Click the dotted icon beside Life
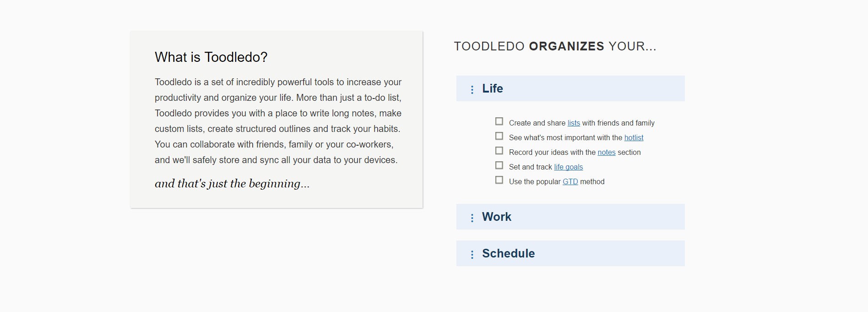This screenshot has height=312, width=868. (472, 90)
